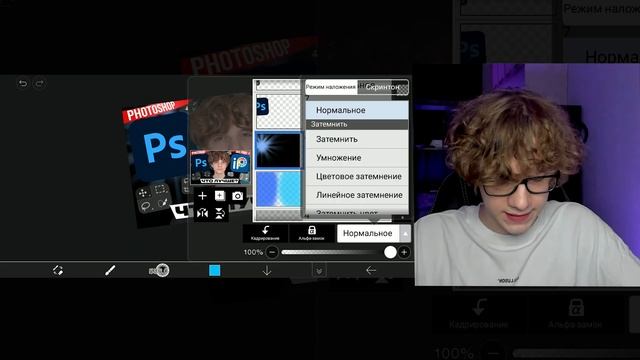Decrease opacity with minus button
Screen dimensions: 640x360
coord(272,252)
